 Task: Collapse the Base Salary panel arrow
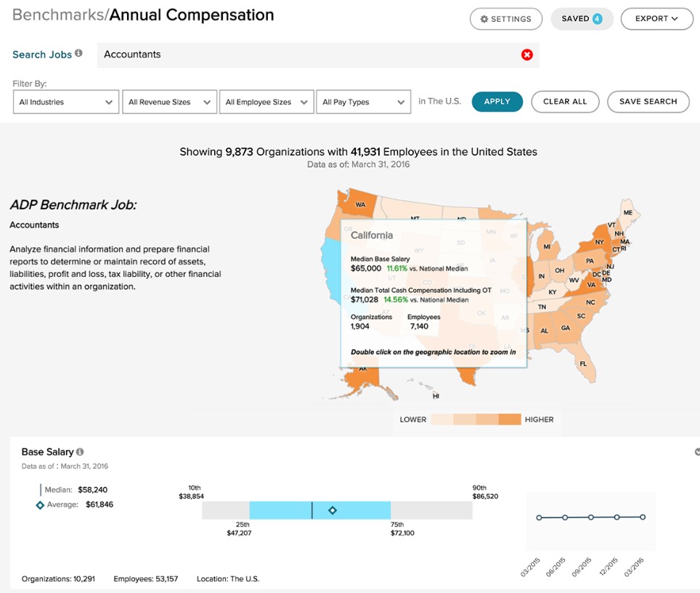[x=696, y=452]
